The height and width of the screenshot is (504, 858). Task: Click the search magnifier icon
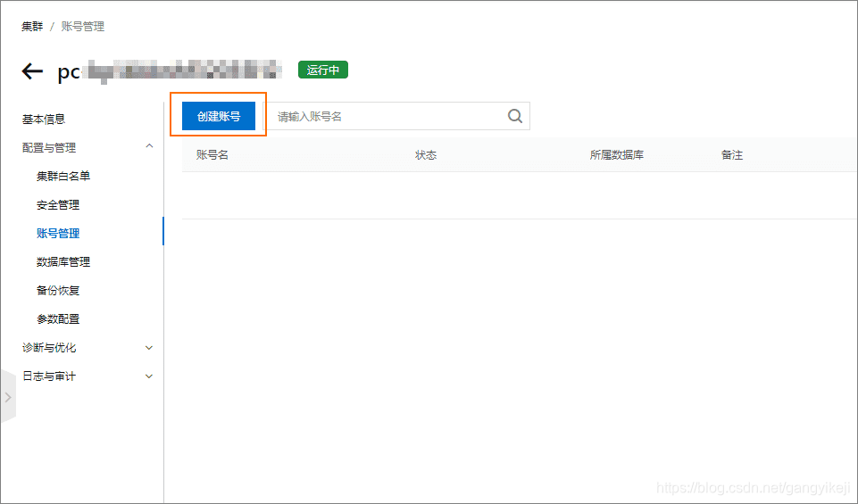pos(515,116)
